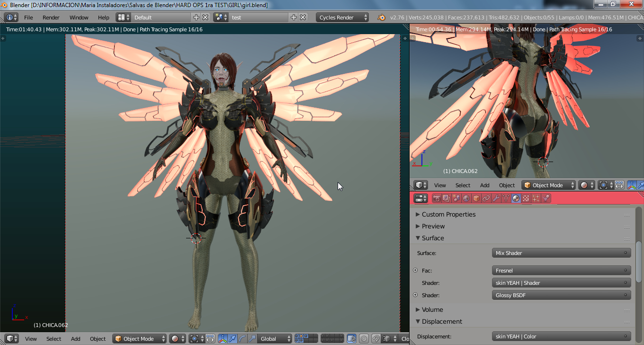This screenshot has width=644, height=345.
Task: Open the Cycles Render engine dropdown
Action: 342,18
